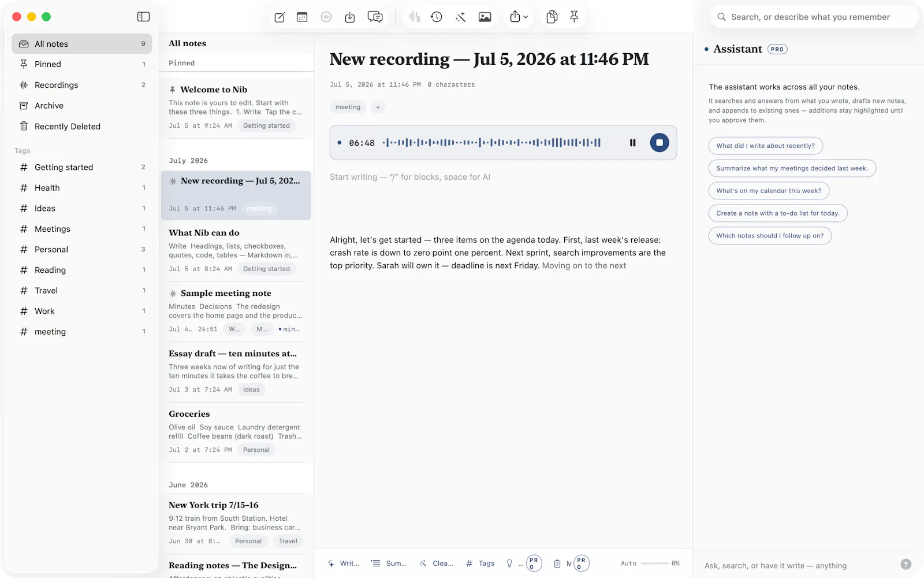
Task: Click the note body 'Start writing' placeholder
Action: point(410,177)
